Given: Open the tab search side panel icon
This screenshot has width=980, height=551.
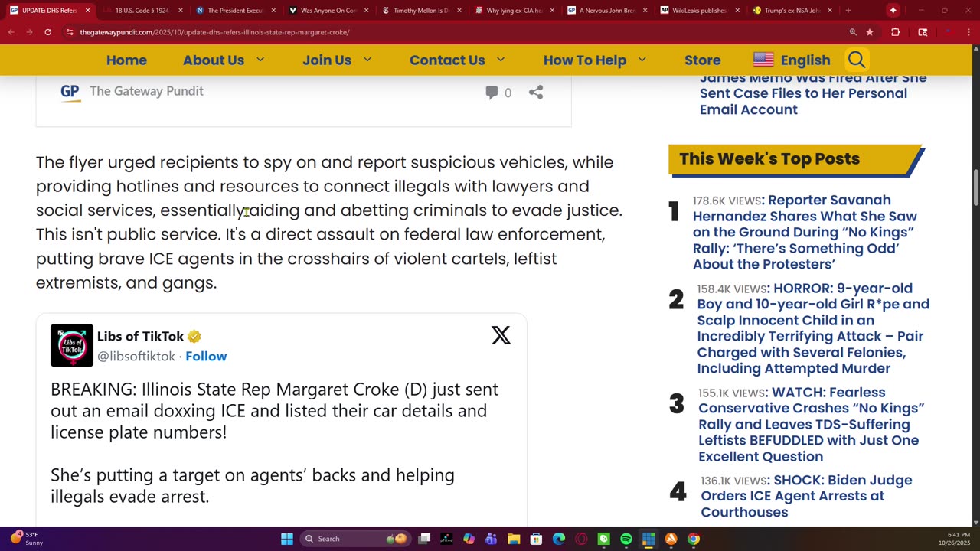Looking at the screenshot, I should click(x=923, y=32).
